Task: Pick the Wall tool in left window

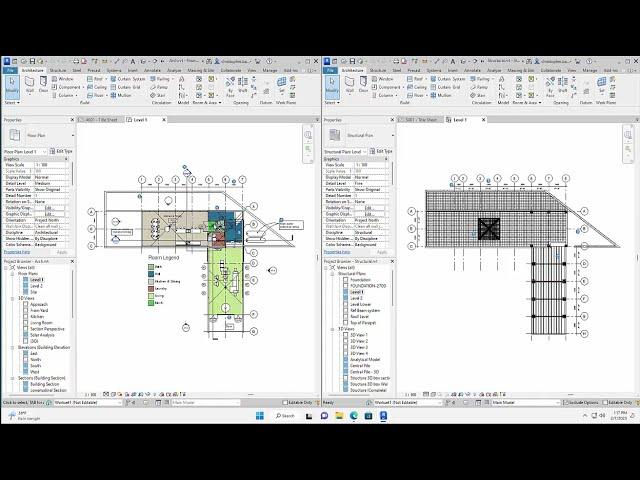Action: tap(30, 85)
